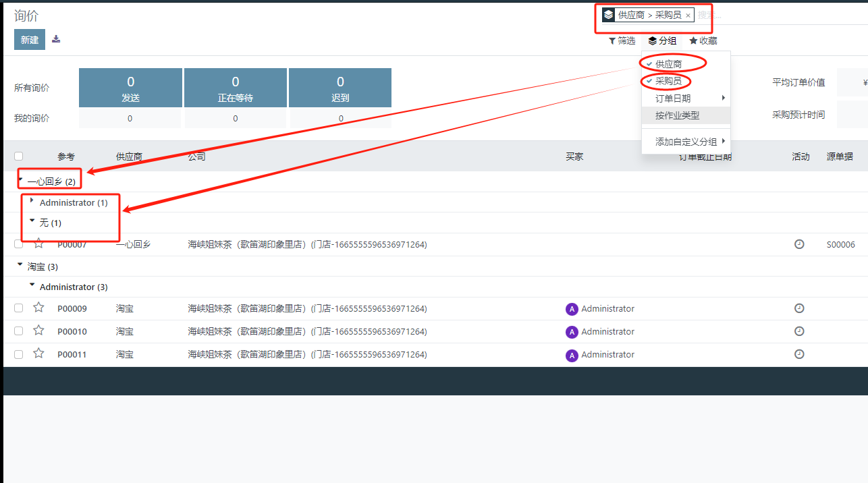Click the 发送 count tile
The width and height of the screenshot is (868, 483).
click(130, 88)
